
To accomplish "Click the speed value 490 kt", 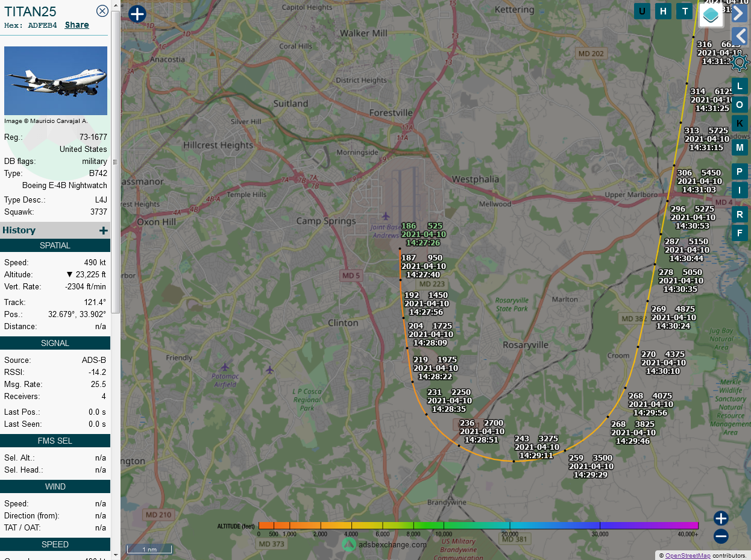I will pyautogui.click(x=95, y=263).
